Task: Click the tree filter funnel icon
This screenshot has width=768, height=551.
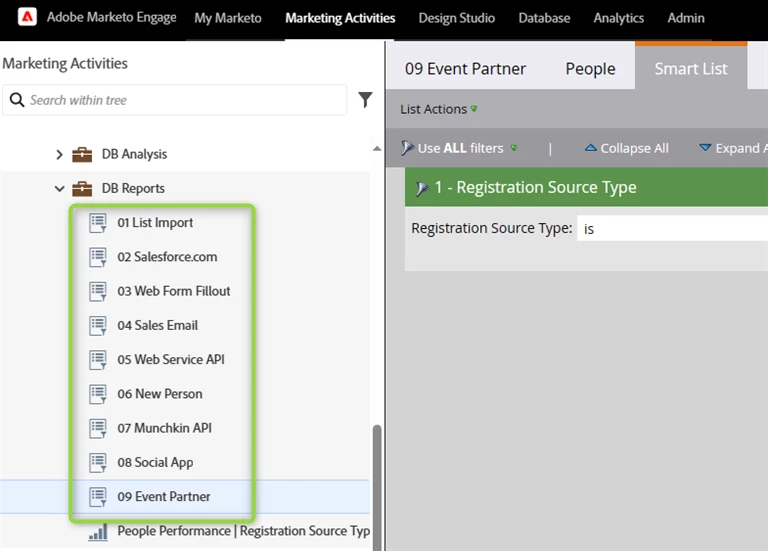Action: click(365, 100)
